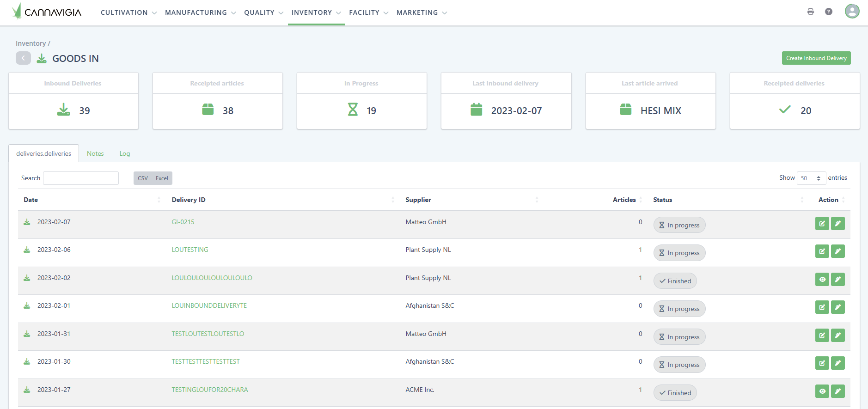Image resolution: width=868 pixels, height=409 pixels.
Task: Open edit icon for LOUINBOUNDDELIVERYTE row
Action: point(822,307)
